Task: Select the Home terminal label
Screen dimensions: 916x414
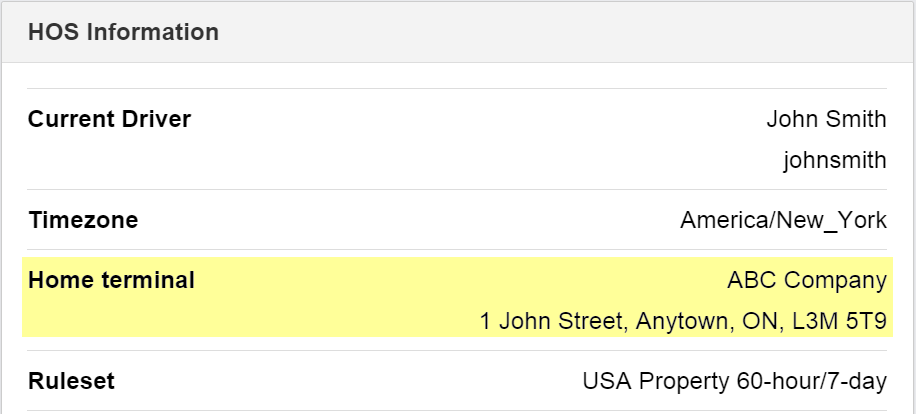Action: [111, 280]
